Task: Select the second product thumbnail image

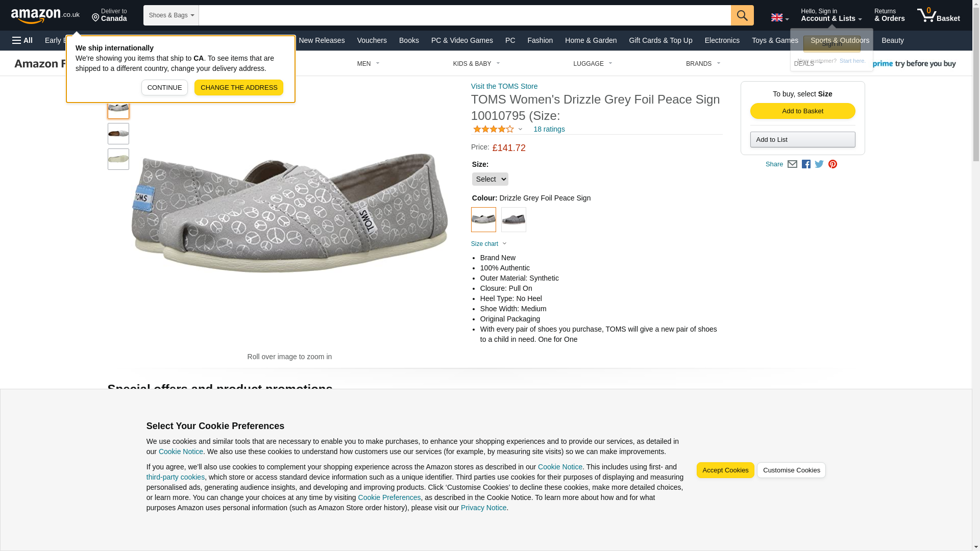Action: (x=118, y=134)
